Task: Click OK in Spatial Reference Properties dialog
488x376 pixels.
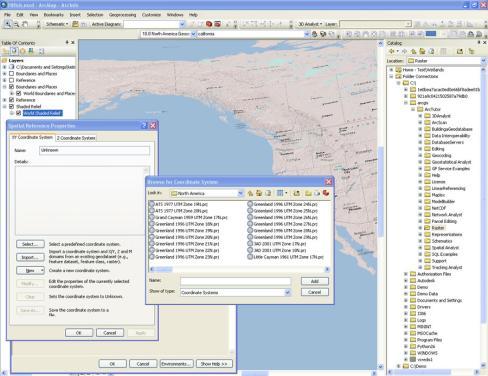Action: (x=79, y=333)
